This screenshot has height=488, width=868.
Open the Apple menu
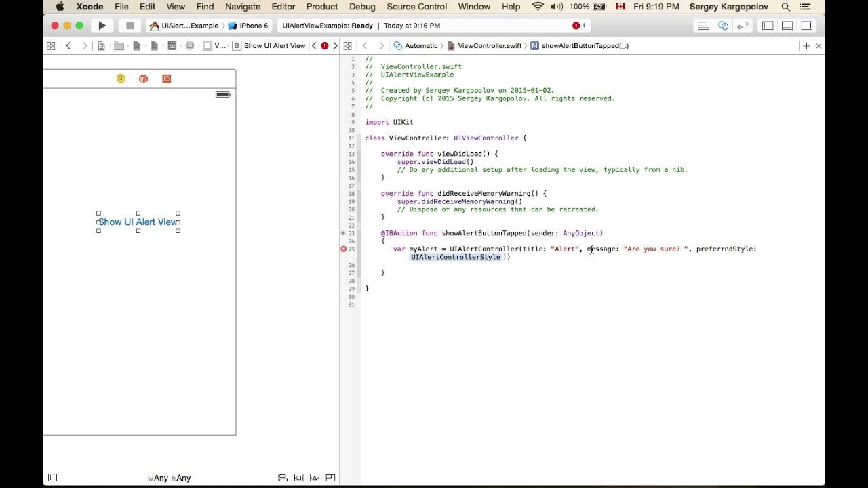coord(60,7)
